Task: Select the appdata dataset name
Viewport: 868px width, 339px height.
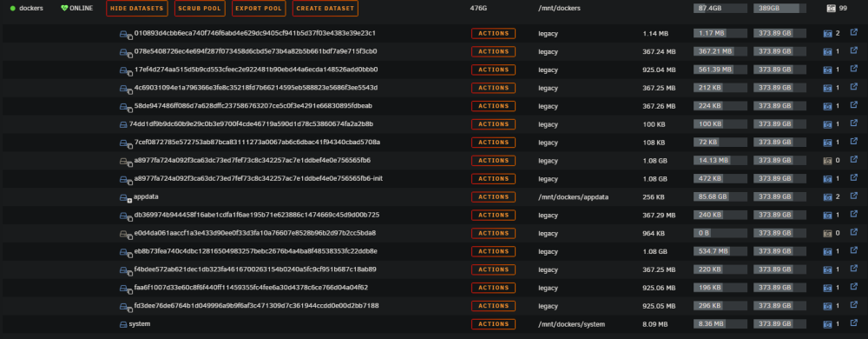Action: 146,196
